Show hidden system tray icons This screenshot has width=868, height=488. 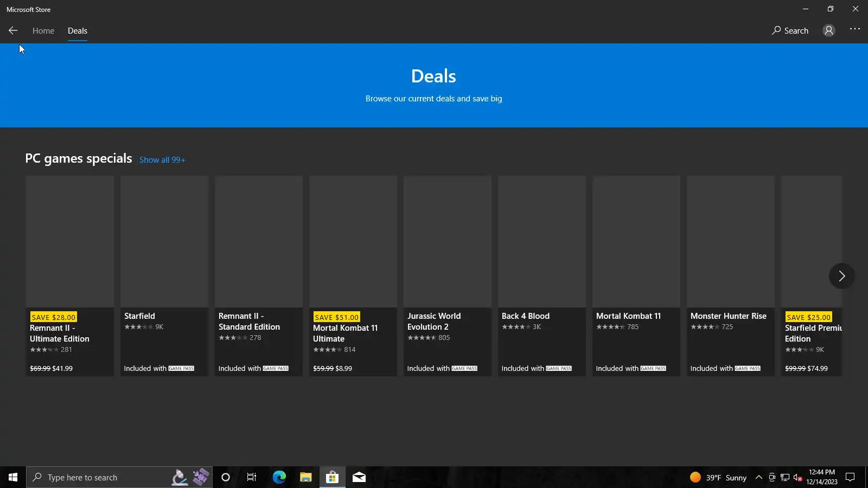pyautogui.click(x=759, y=477)
